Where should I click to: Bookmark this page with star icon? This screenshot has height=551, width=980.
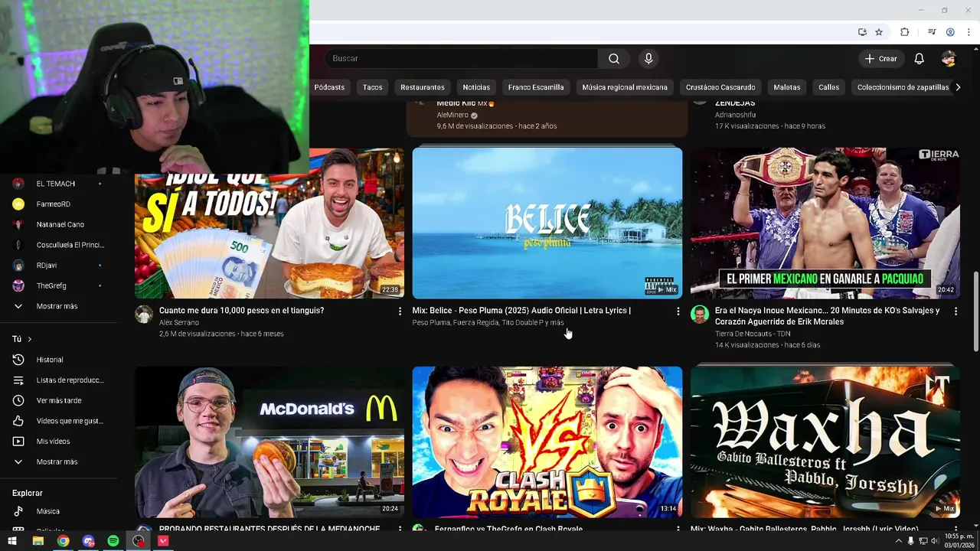click(879, 32)
